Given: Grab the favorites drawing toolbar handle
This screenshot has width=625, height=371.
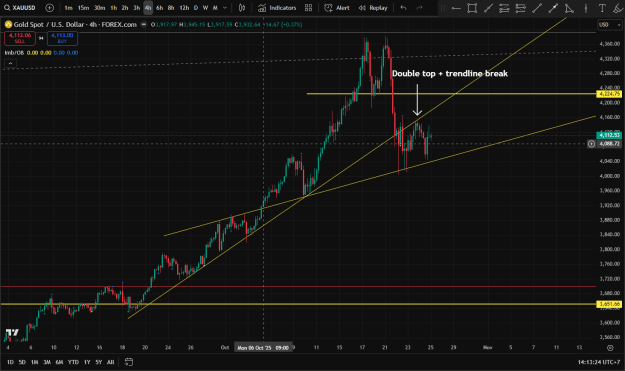Looking at the screenshot, I should click(442, 8).
